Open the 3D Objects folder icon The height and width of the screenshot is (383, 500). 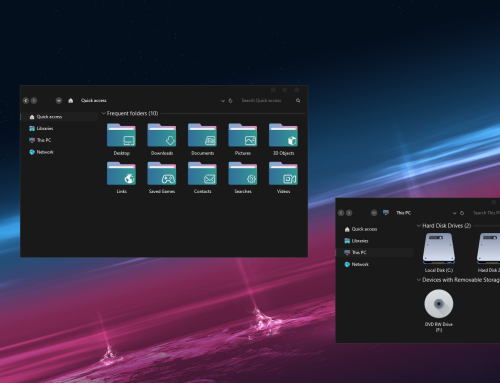(x=283, y=135)
